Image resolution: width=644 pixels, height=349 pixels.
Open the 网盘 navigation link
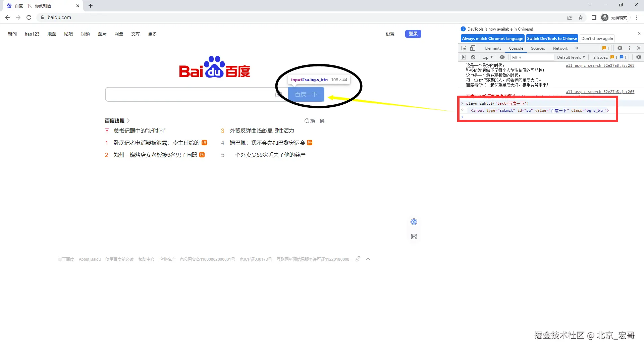[x=119, y=34]
